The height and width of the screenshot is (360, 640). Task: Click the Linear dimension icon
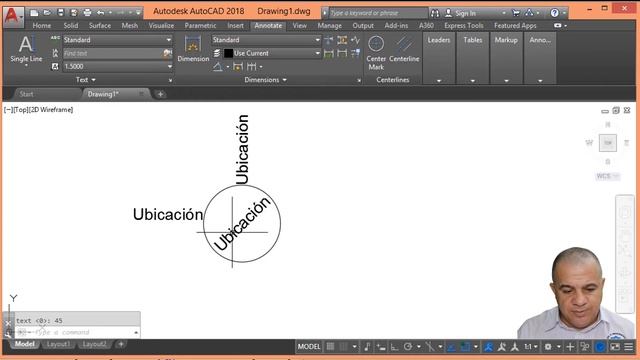(x=218, y=67)
